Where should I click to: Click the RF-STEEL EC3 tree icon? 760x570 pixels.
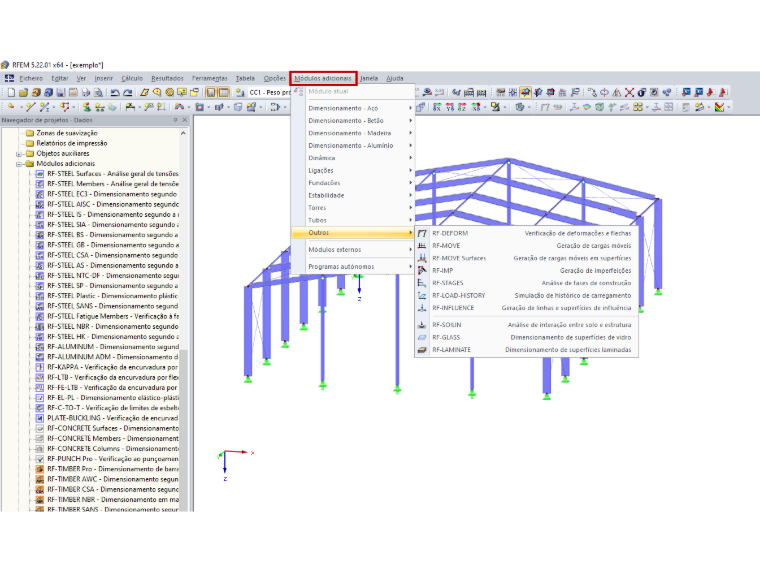pyautogui.click(x=40, y=194)
